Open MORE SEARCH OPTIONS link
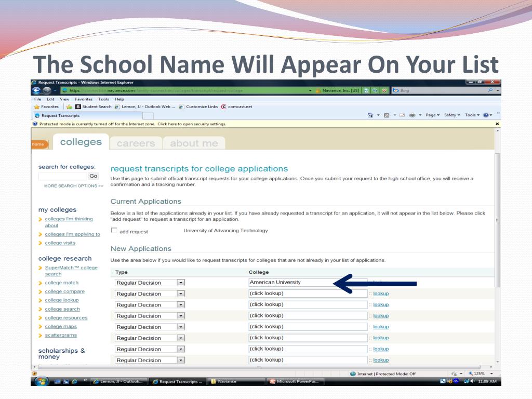The width and height of the screenshot is (532, 399). click(x=74, y=186)
